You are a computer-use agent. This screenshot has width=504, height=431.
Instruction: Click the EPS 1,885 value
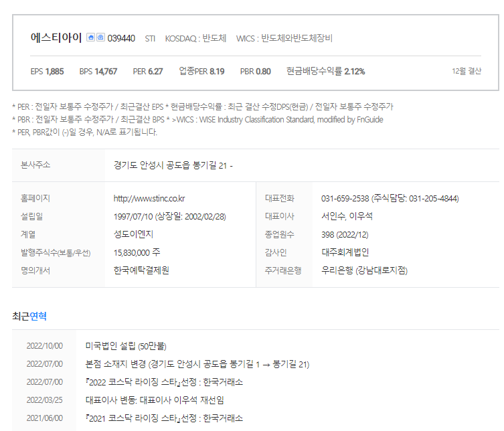point(48,72)
